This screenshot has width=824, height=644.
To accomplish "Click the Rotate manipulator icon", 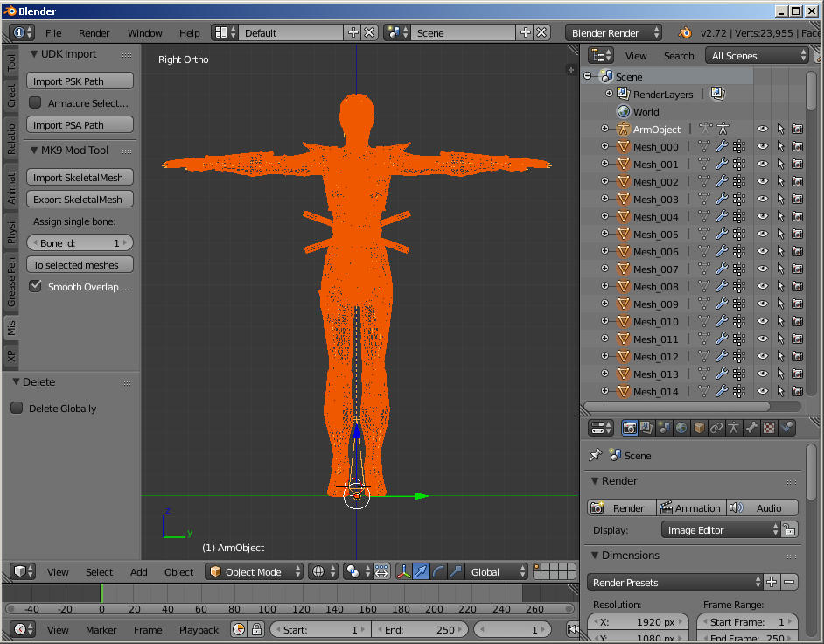I will pos(437,571).
